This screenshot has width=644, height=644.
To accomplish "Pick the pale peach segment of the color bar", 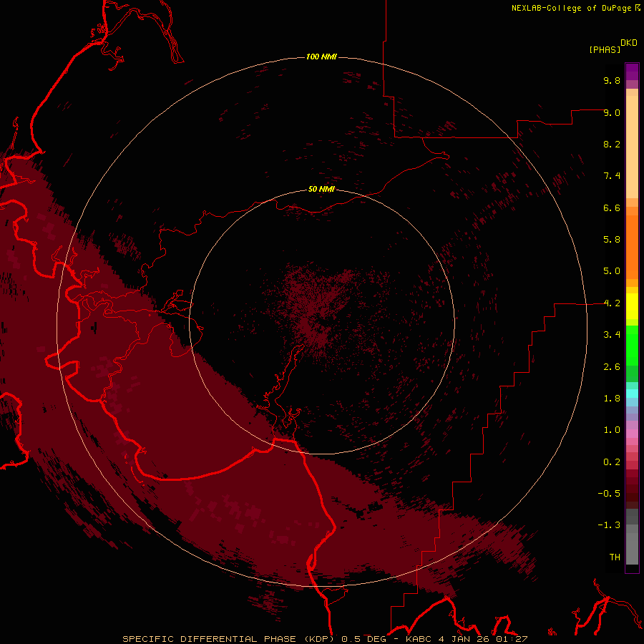I will click(632, 147).
